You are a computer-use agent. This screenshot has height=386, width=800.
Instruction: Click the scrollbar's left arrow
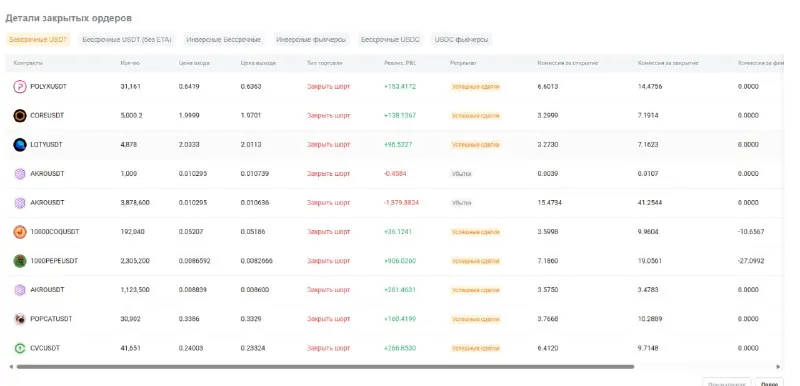pos(11,367)
